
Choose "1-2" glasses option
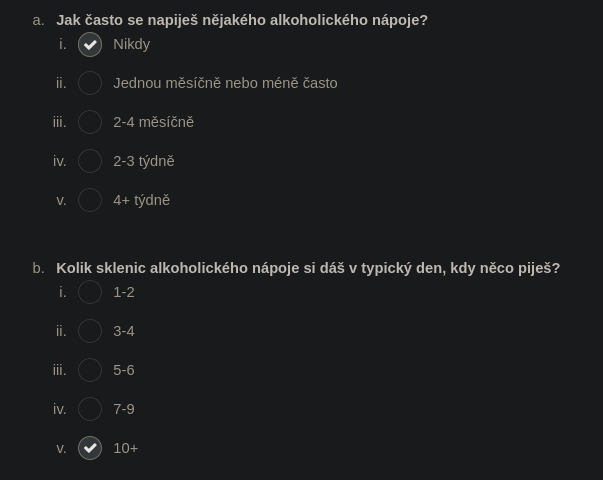(x=90, y=292)
